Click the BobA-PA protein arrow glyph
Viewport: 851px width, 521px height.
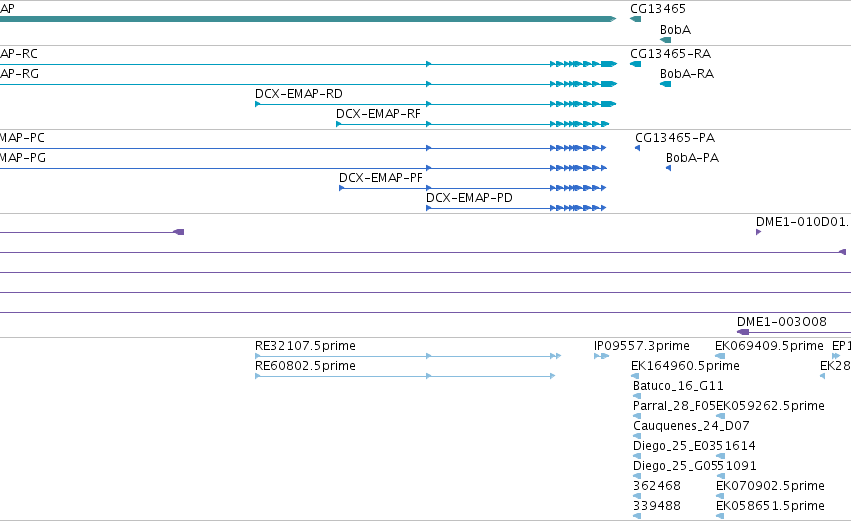click(669, 168)
